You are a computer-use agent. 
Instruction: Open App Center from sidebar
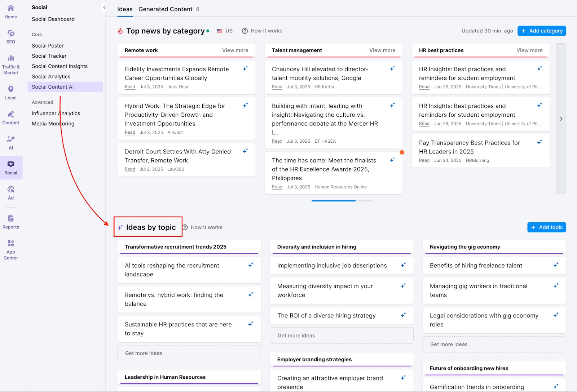(11, 249)
